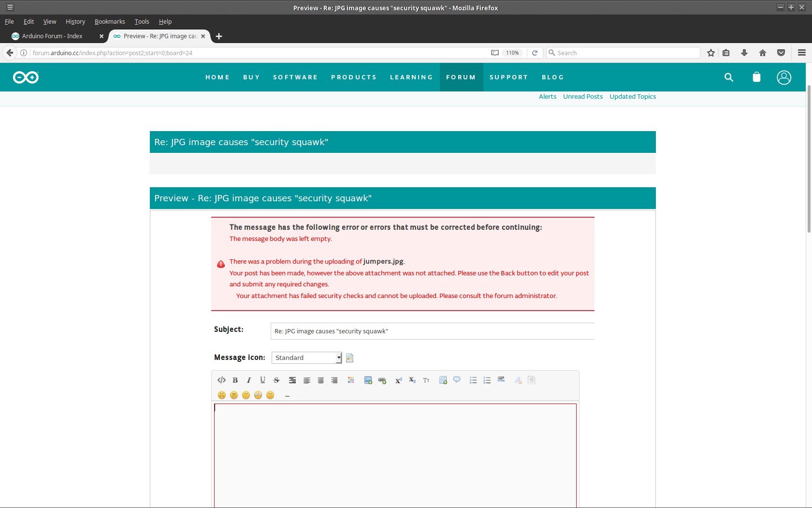
Task: Open Unread Posts link
Action: click(583, 97)
